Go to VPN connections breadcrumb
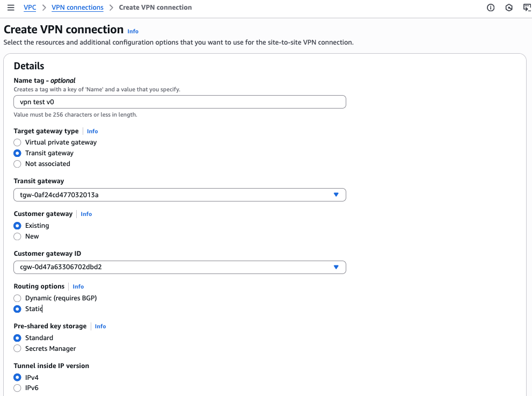532x396 pixels. point(77,8)
